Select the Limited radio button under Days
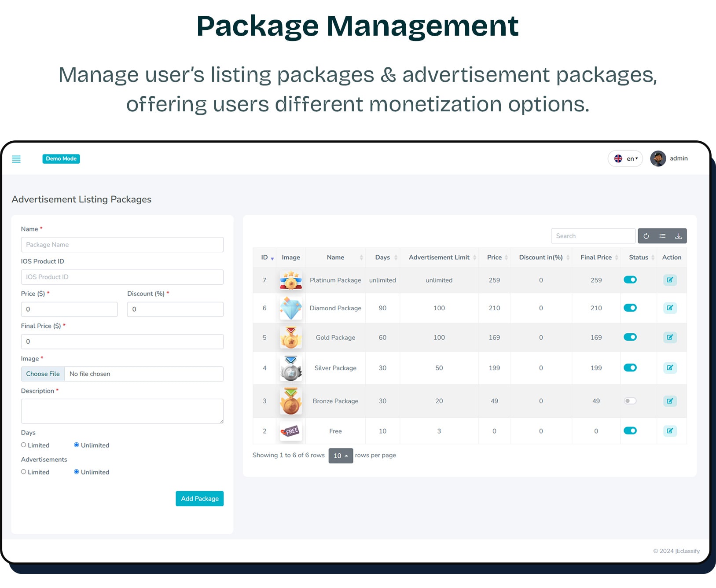This screenshot has height=588, width=716. coord(23,445)
